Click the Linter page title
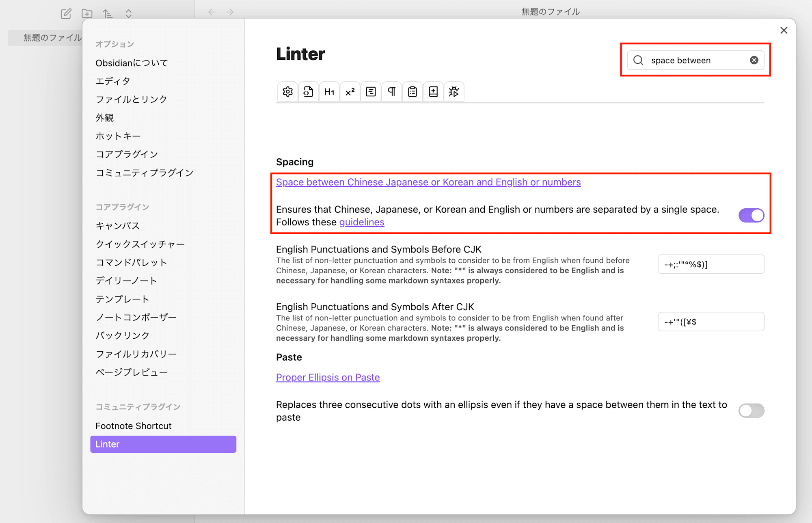812x523 pixels. 300,54
